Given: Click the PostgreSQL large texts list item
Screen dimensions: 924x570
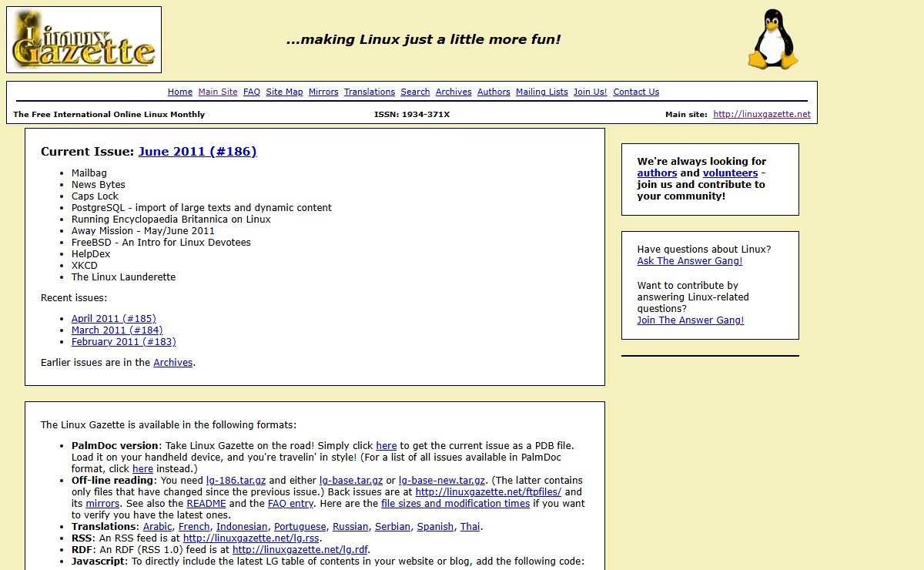Looking at the screenshot, I should click(x=202, y=208).
